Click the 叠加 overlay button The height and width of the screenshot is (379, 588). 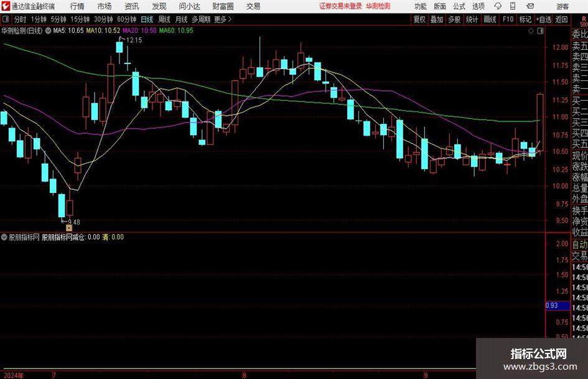coord(437,19)
